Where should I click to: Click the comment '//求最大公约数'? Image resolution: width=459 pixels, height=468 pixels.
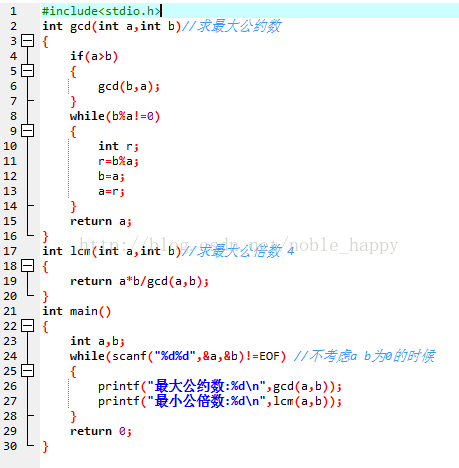coord(232,26)
